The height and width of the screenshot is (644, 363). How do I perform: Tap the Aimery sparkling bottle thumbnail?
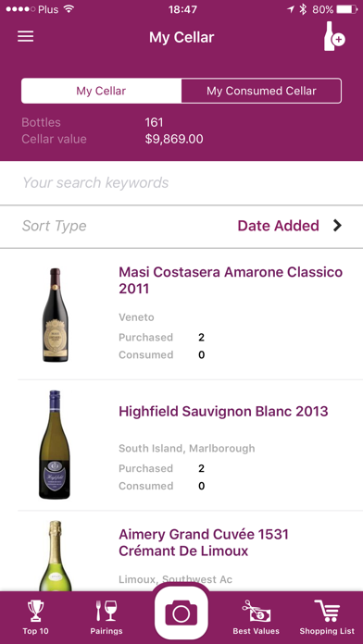coord(55,556)
